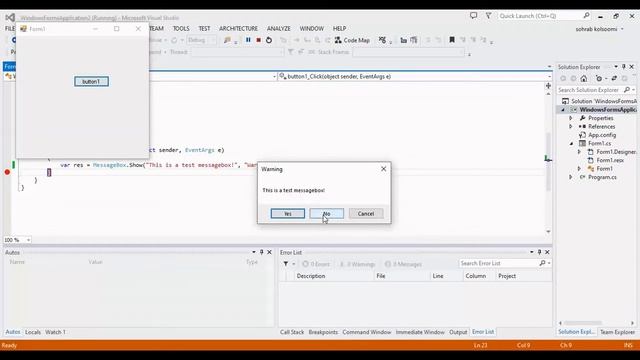
Task: Click the editor vertical scrollbar down arrow
Action: pos(548,231)
